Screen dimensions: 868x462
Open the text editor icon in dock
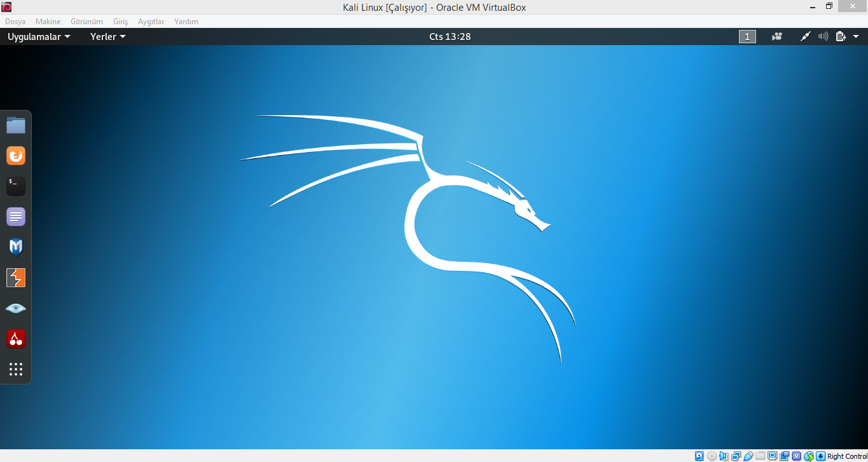[x=16, y=217]
